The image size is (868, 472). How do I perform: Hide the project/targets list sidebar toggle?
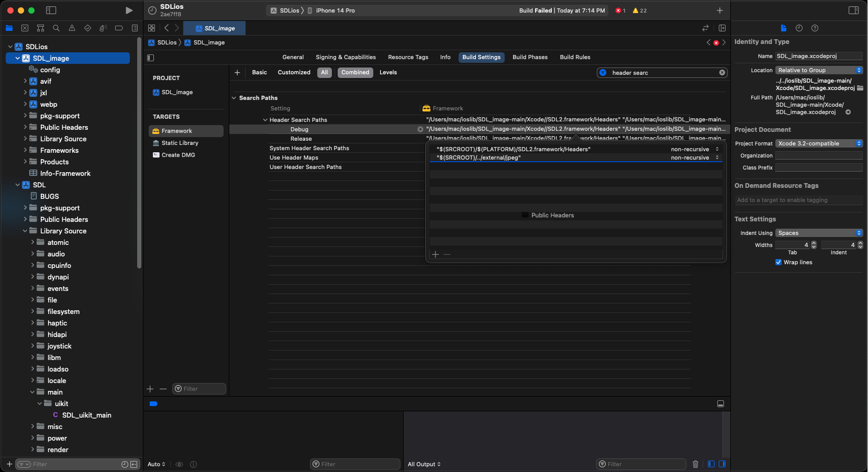(151, 58)
